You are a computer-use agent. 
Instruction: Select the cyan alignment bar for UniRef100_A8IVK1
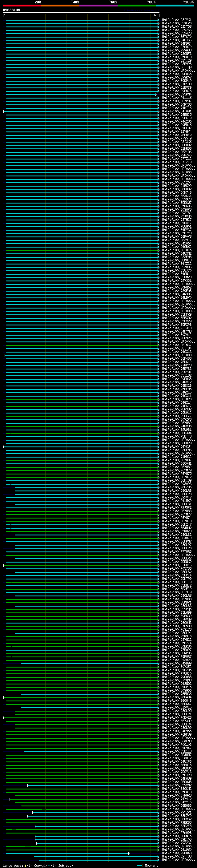(81, 20)
